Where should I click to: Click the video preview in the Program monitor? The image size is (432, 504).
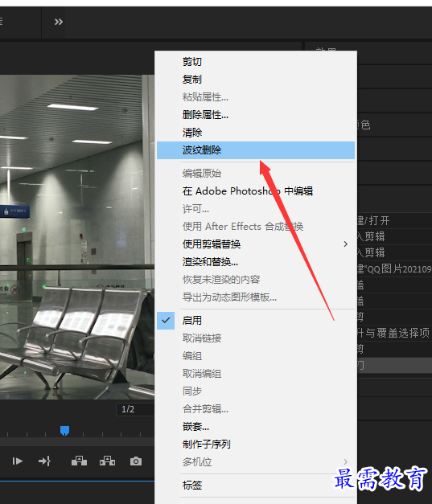point(77,237)
